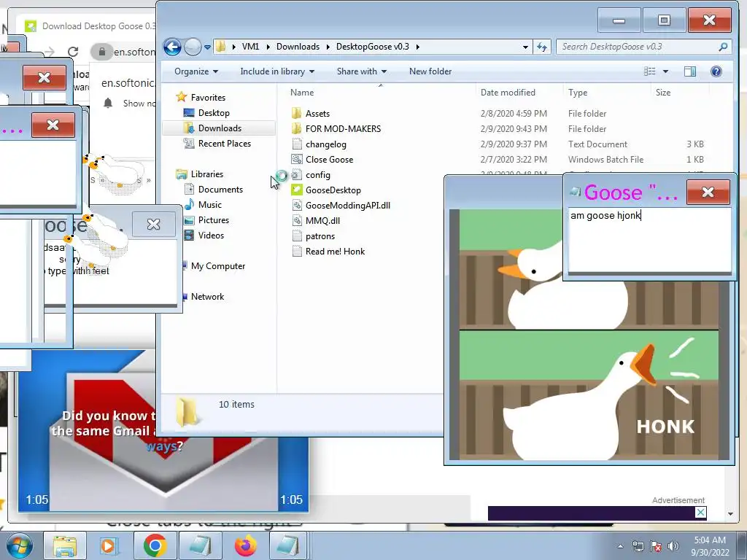The width and height of the screenshot is (747, 560).
Task: Select the Assets folder icon
Action: point(296,113)
